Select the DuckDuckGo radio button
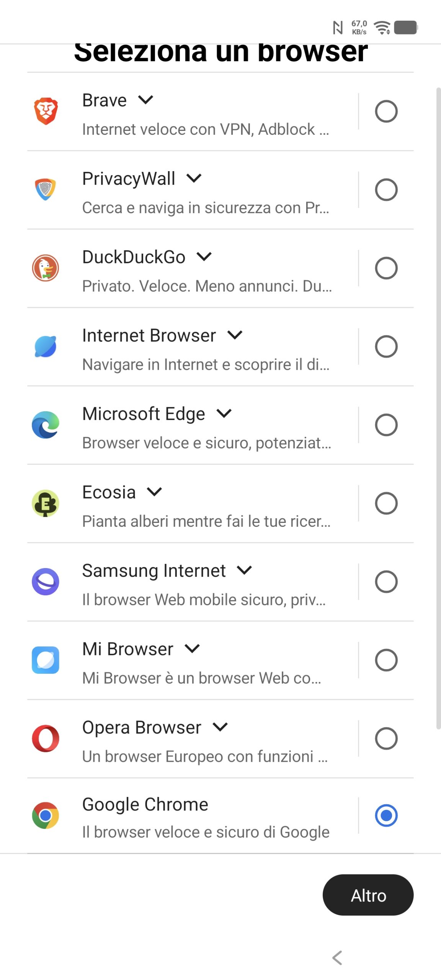 386,268
